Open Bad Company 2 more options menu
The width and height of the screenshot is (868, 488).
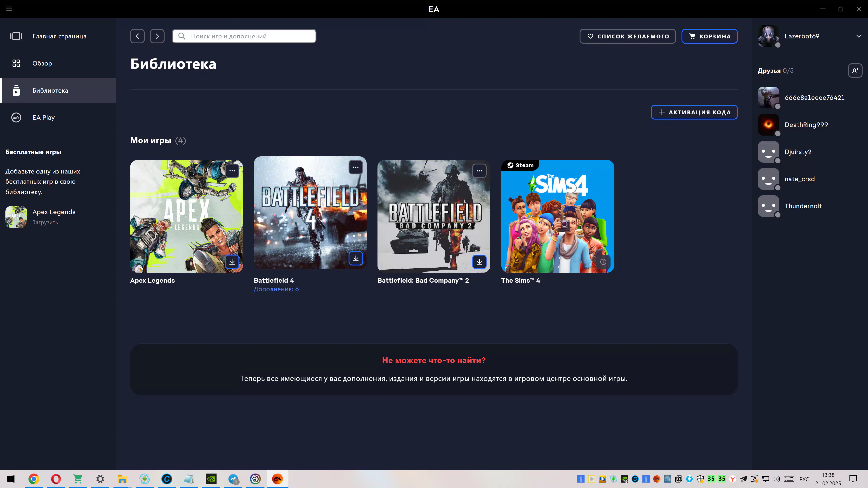click(479, 171)
